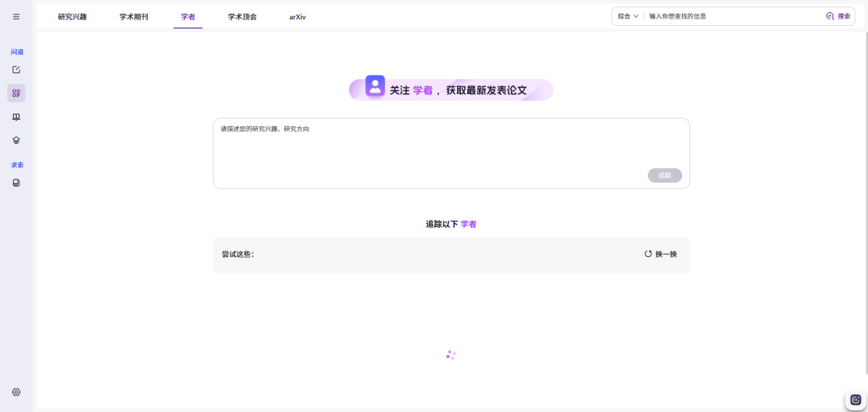
Task: Open settings gear at sidebar bottom
Action: click(16, 392)
